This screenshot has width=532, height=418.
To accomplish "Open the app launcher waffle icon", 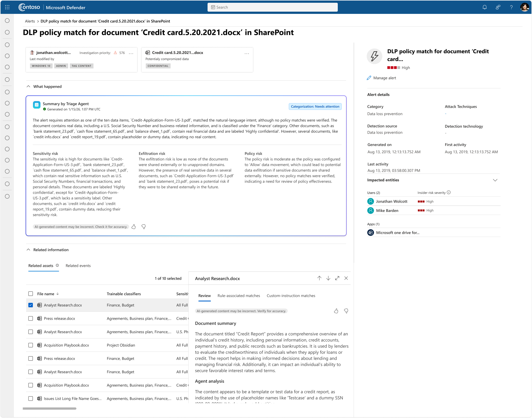I will tap(7, 7).
